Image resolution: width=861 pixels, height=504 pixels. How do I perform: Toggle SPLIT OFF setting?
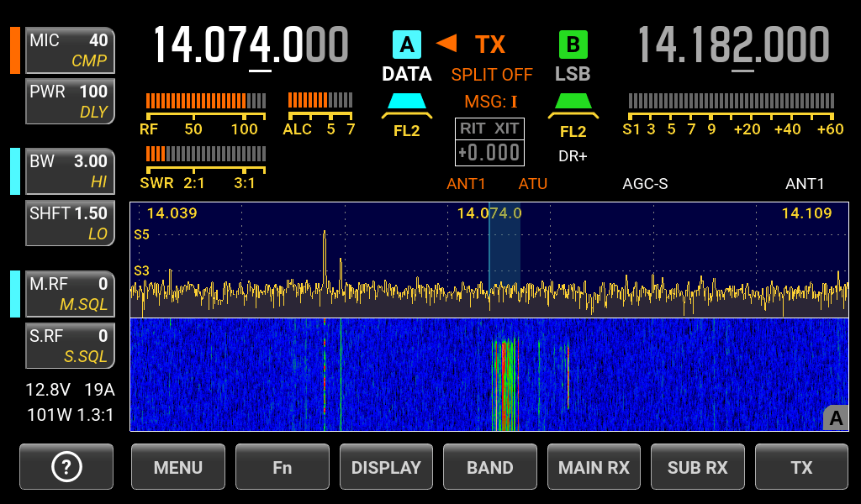[x=492, y=75]
